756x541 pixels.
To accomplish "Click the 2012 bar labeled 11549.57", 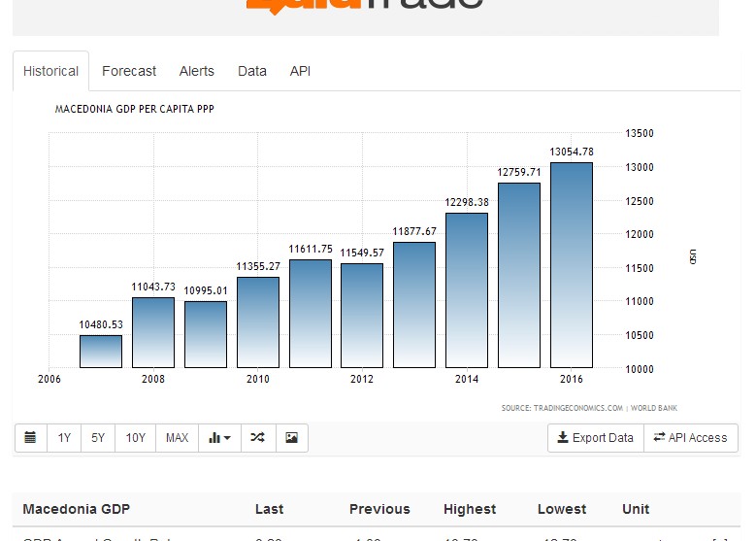I will 362,316.
